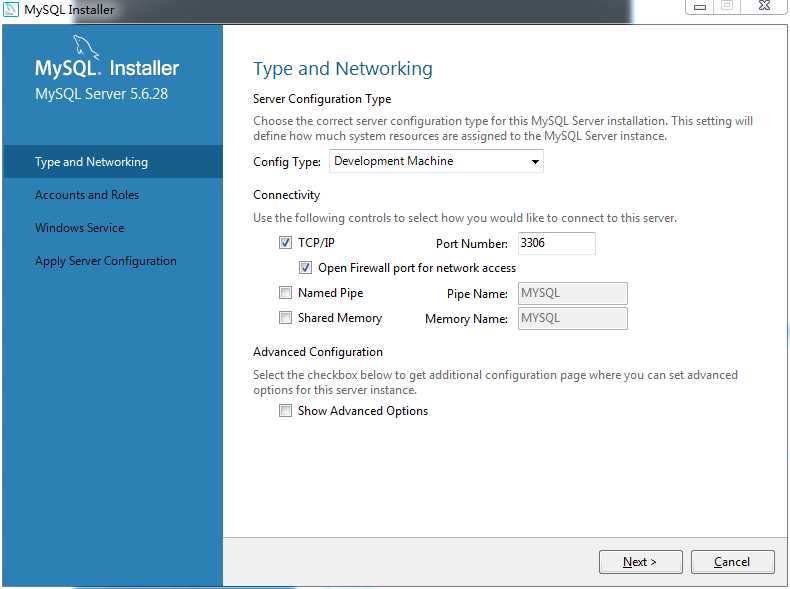790x589 pixels.
Task: Uncheck Open Firewall port for network access
Action: [x=305, y=268]
